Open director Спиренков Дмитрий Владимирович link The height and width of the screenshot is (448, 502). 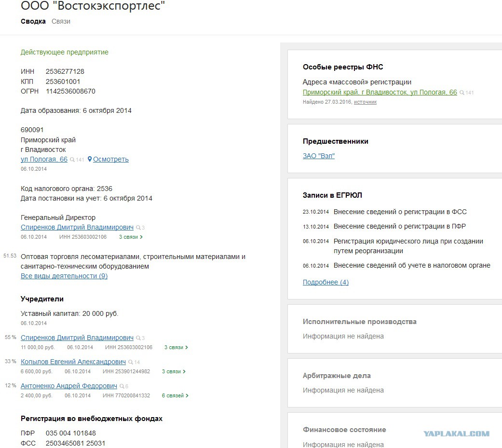point(77,227)
